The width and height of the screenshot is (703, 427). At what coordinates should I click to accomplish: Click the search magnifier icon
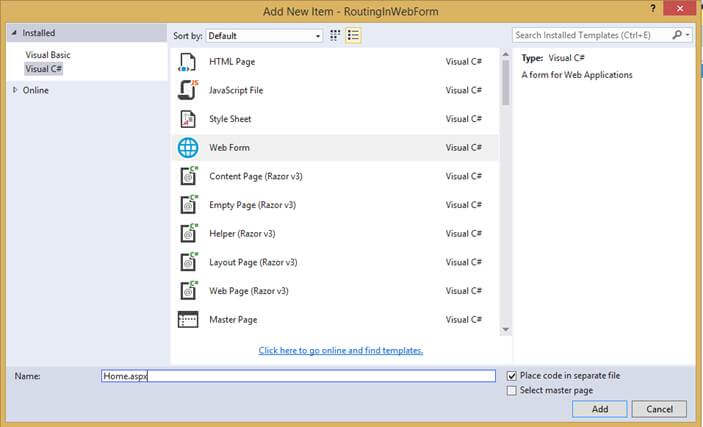coord(677,35)
